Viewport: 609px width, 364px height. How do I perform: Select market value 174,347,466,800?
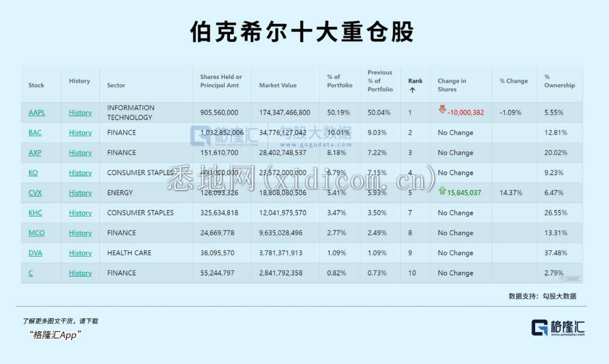coord(285,113)
